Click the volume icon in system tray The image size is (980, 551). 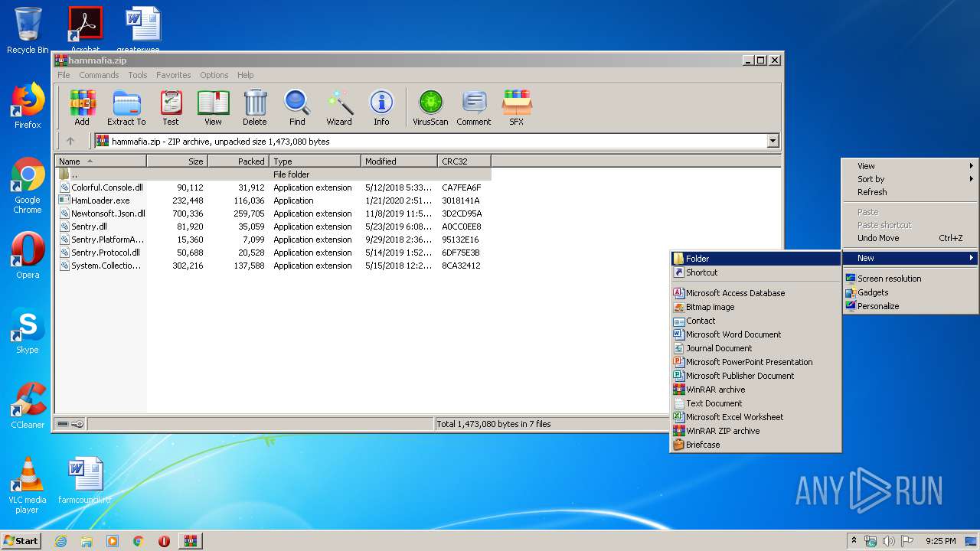889,541
